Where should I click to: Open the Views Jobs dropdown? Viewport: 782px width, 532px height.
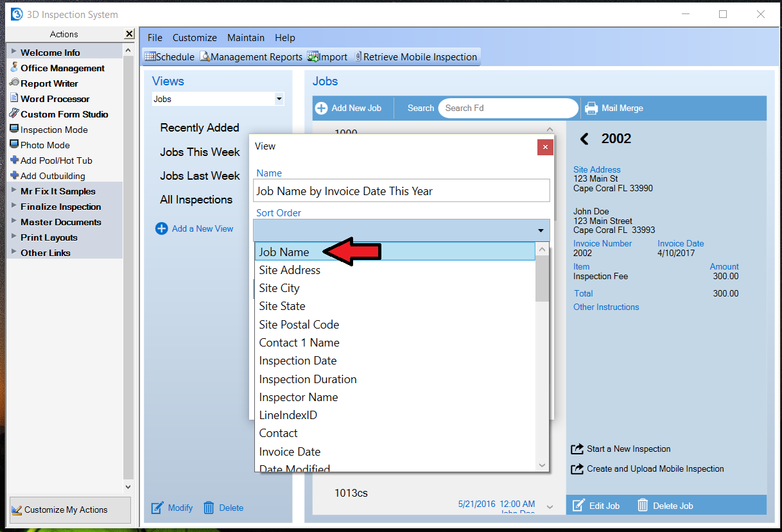point(279,99)
